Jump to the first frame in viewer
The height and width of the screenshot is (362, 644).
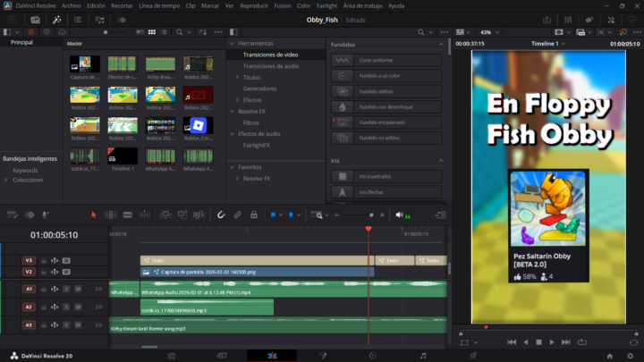click(512, 341)
